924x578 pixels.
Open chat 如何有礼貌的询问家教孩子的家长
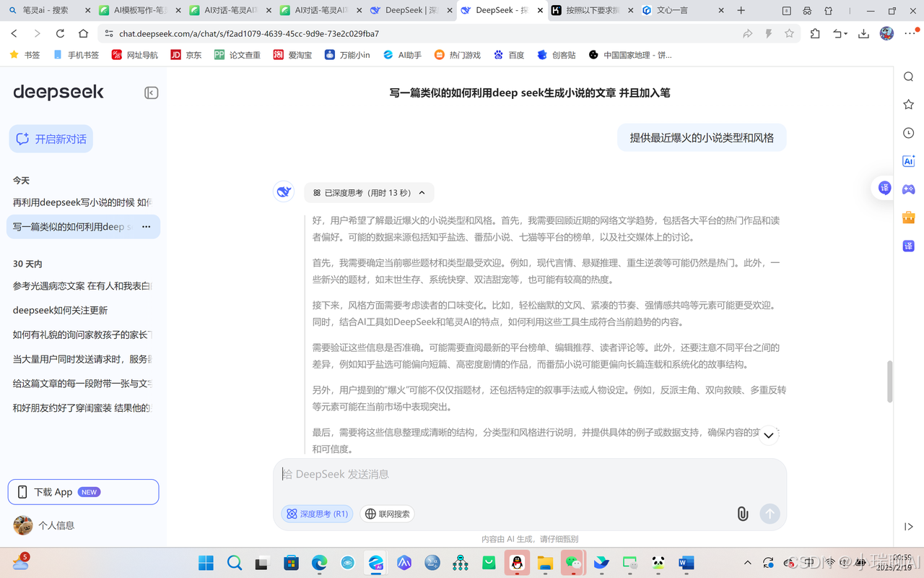[x=83, y=335]
